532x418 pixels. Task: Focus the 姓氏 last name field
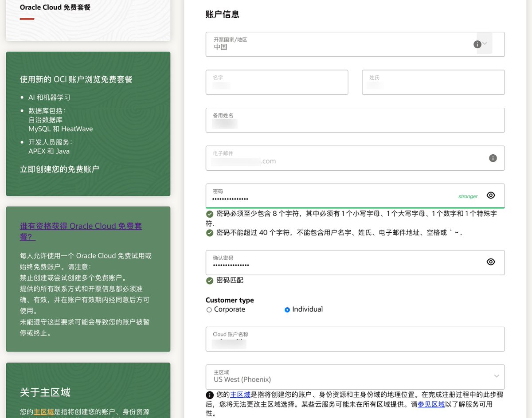click(x=433, y=82)
